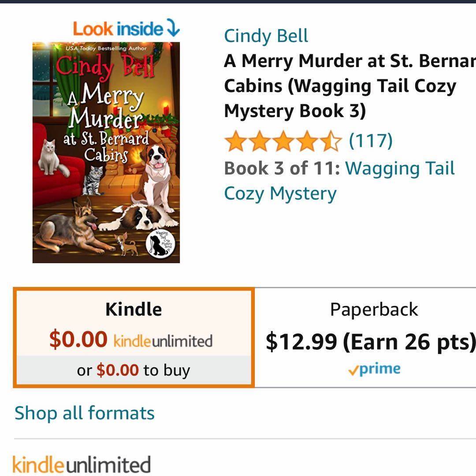
Task: Click the "Book 3 of 11" label
Action: pyautogui.click(x=282, y=168)
